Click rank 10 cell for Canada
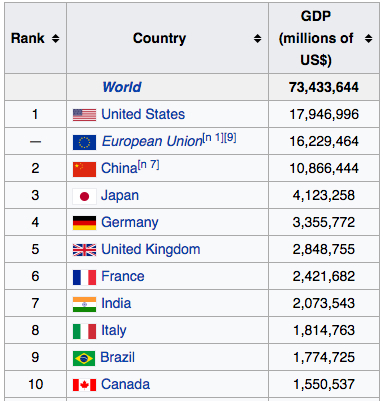Viewport: 383px width, 401px height. 35,385
